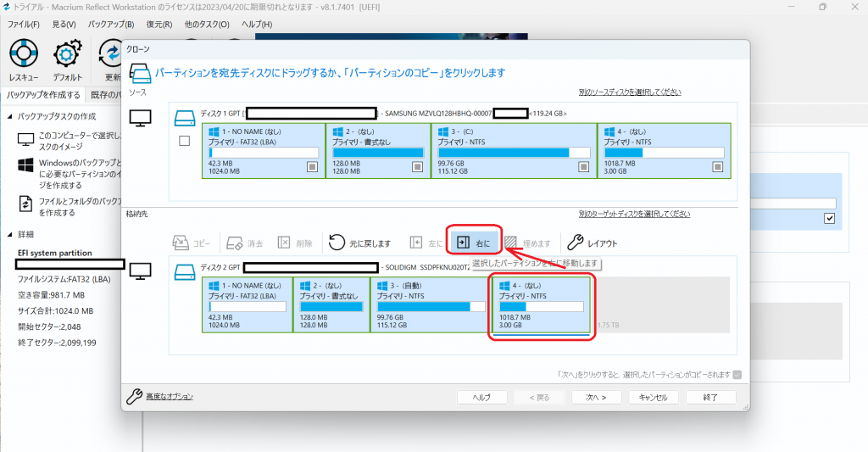Switch to バックアップを作成する tab
Screen dimensions: 868x452
pos(43,95)
